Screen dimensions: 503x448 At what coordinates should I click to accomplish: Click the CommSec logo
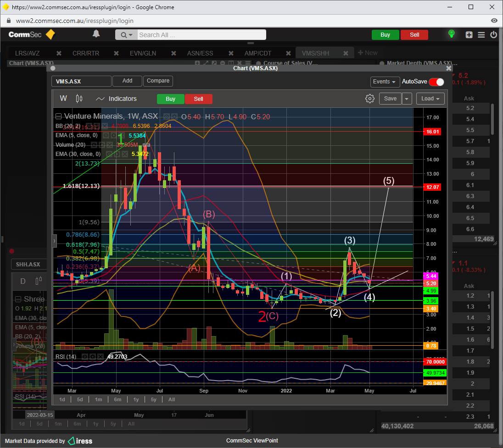(x=32, y=34)
